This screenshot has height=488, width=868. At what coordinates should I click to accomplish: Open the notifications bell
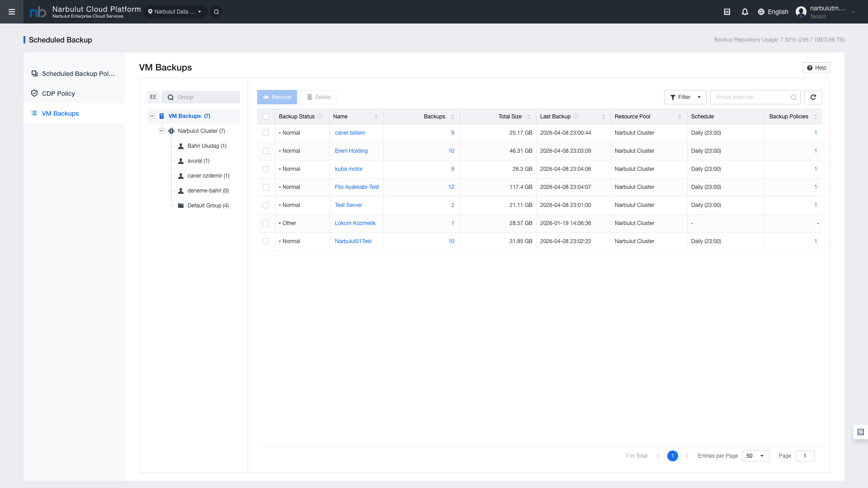pos(745,12)
